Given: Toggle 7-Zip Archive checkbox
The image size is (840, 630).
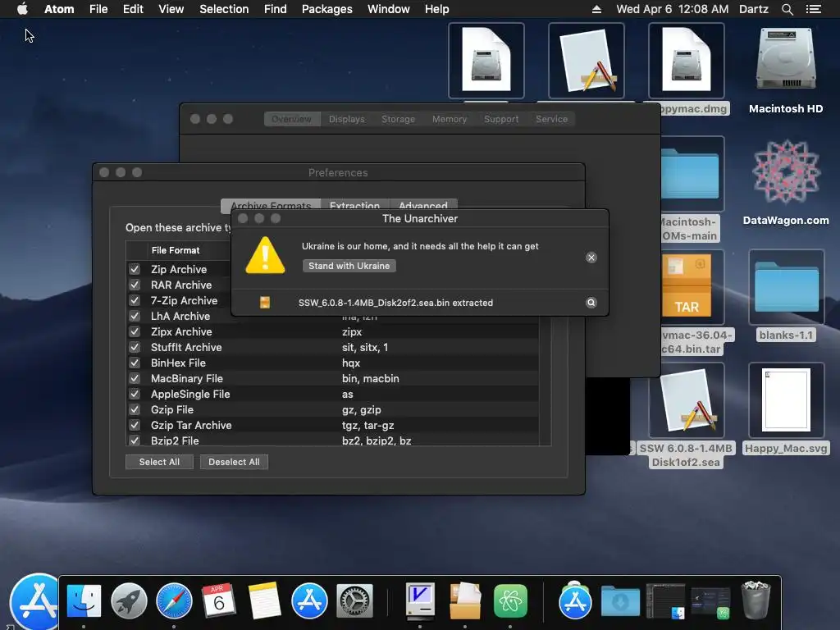Looking at the screenshot, I should (135, 300).
